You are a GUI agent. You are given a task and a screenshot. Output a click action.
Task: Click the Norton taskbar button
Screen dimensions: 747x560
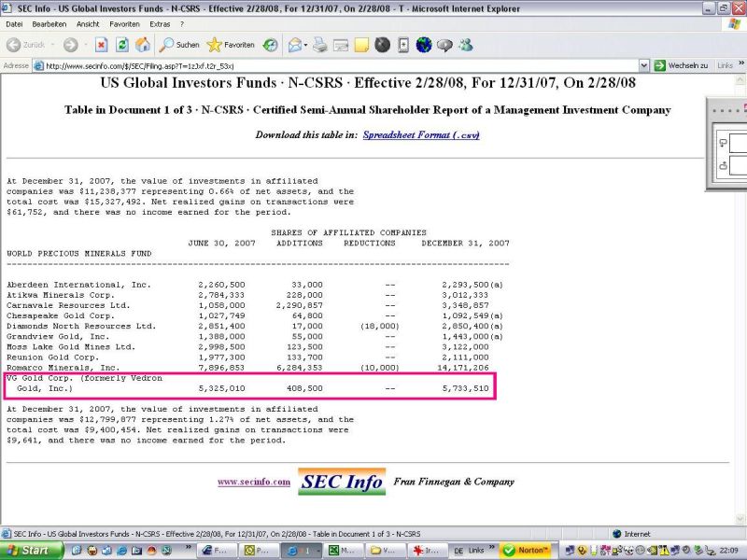(527, 551)
